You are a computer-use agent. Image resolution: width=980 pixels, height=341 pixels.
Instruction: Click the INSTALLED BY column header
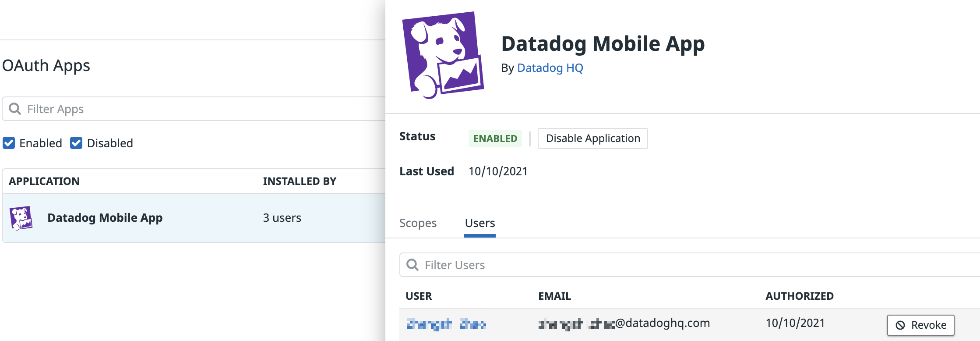[x=300, y=181]
